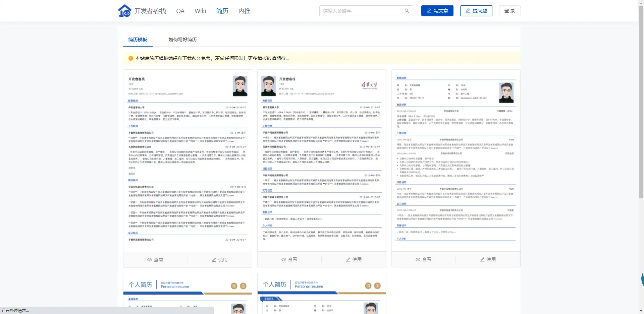Click 使用 under the third template
Image resolution: width=644 pixels, height=314 pixels.
[488, 259]
